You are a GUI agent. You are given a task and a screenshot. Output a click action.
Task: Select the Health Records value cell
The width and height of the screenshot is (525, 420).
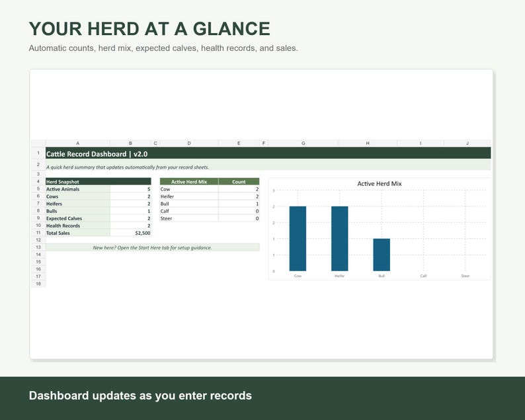click(x=130, y=226)
